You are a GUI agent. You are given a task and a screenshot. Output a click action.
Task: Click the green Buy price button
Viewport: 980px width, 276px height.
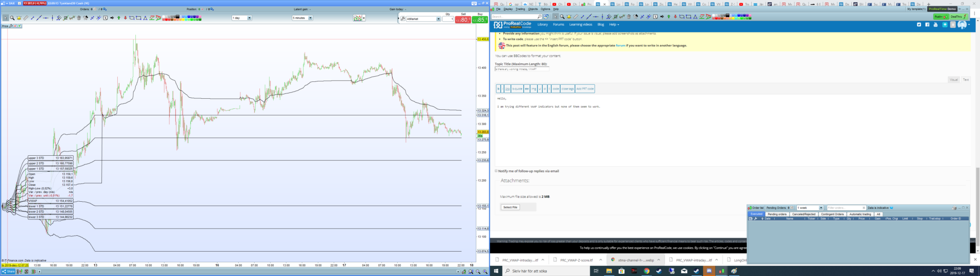(480, 20)
